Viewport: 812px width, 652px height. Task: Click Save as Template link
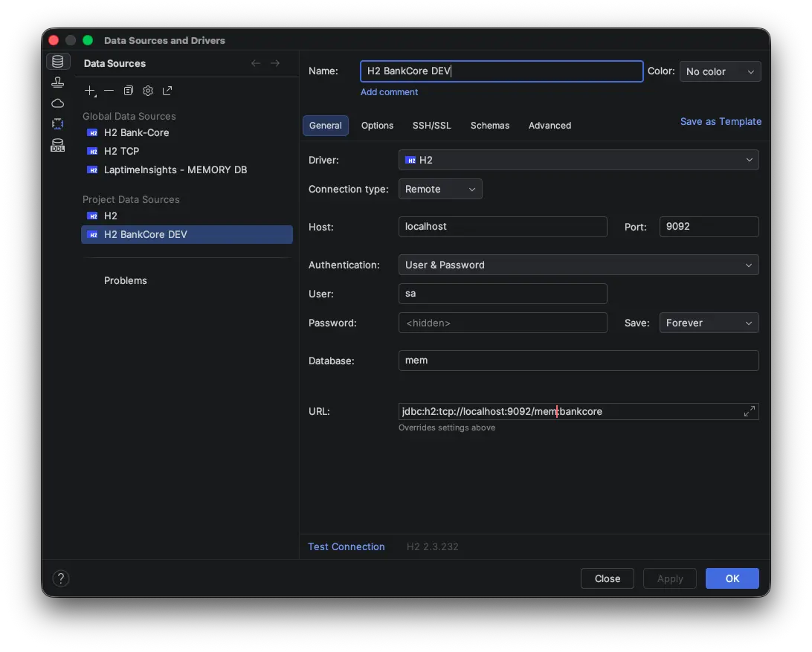(721, 121)
